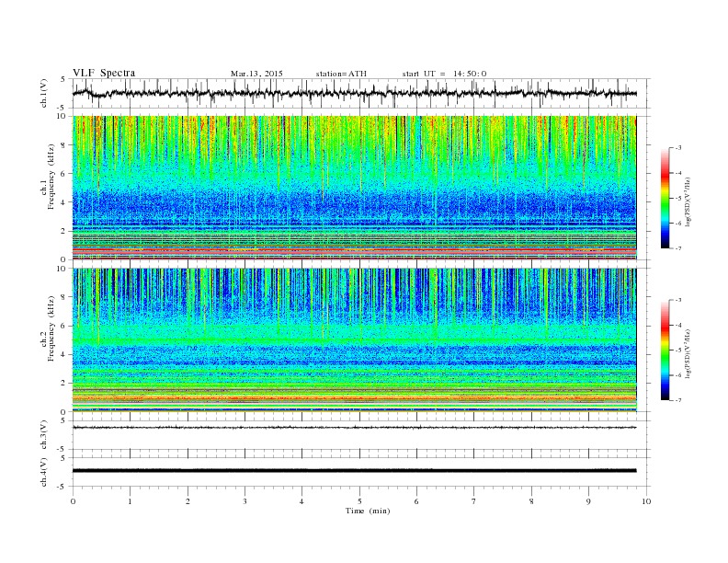The image size is (728, 563).
Task: Click the "ch.4(V)" waveform axis label
Action: click(44, 472)
